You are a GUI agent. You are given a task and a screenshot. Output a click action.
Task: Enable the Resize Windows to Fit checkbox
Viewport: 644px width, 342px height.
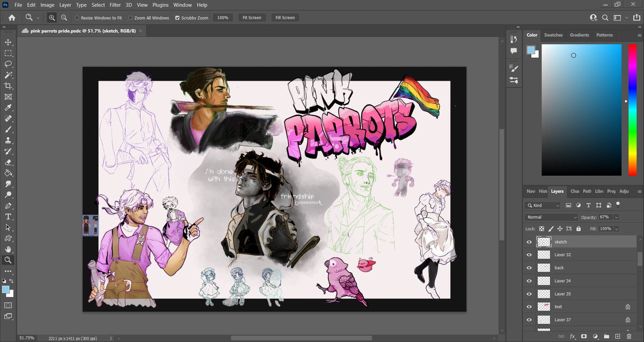click(77, 17)
